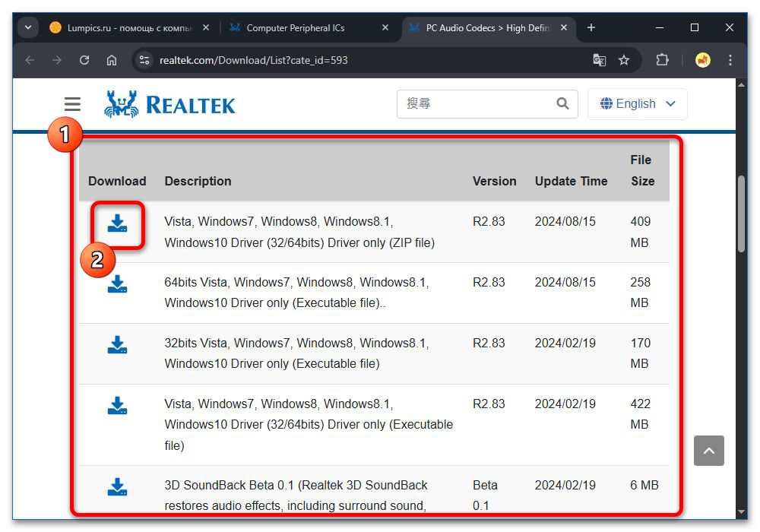Download the 3D SoundBack Beta 0.1
The height and width of the screenshot is (532, 760).
tap(117, 487)
